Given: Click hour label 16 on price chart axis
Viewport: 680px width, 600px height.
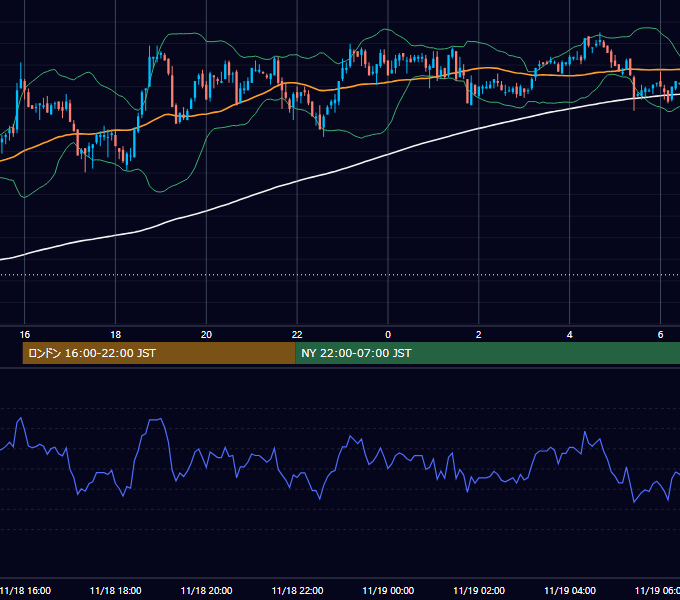Looking at the screenshot, I should (x=25, y=335).
